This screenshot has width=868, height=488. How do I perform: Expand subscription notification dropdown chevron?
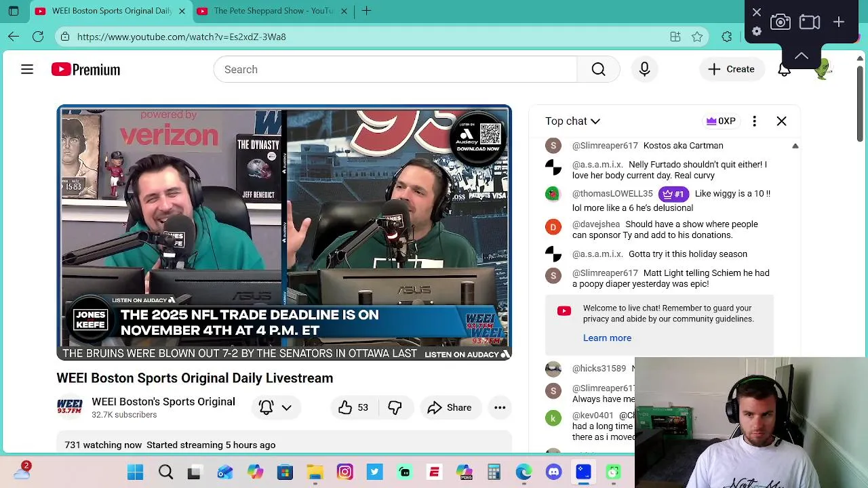pyautogui.click(x=287, y=407)
